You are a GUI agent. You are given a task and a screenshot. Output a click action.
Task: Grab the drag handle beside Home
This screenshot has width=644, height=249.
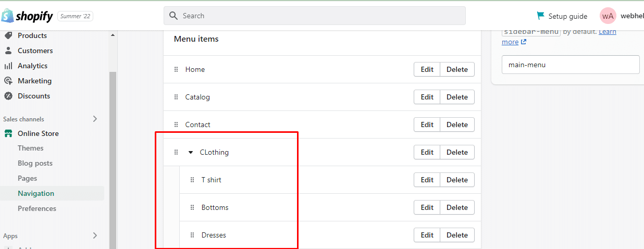point(176,69)
